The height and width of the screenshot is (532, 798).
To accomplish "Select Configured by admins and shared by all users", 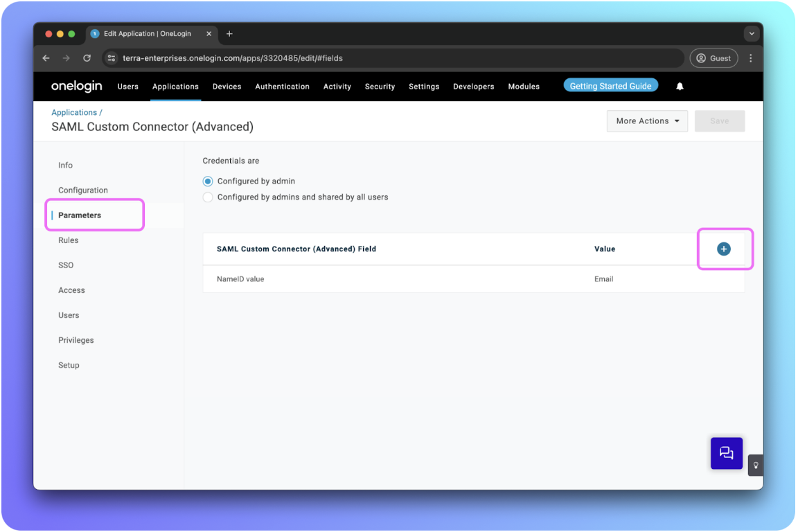I will tap(208, 197).
